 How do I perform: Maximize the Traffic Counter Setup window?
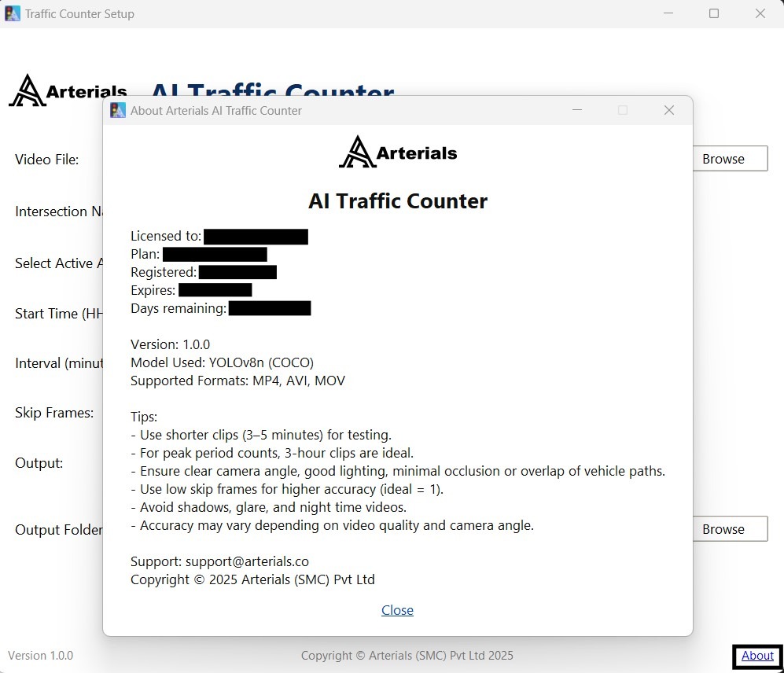click(714, 13)
